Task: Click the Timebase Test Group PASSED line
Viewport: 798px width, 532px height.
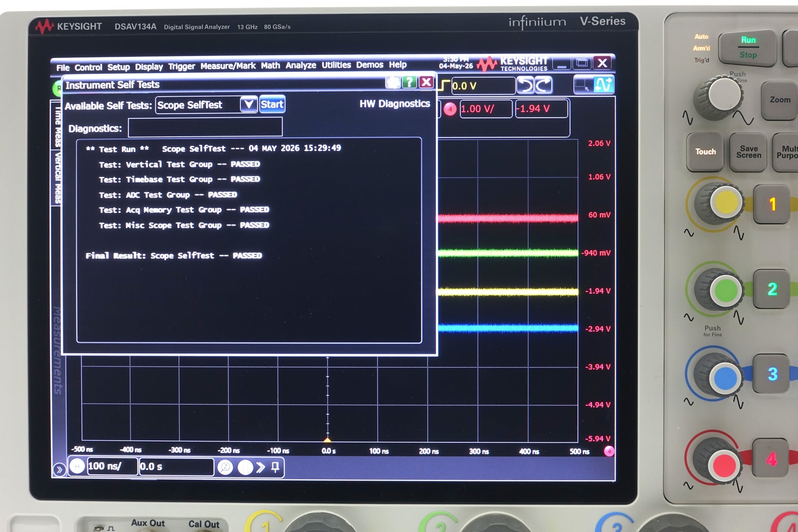Action: 179,179
